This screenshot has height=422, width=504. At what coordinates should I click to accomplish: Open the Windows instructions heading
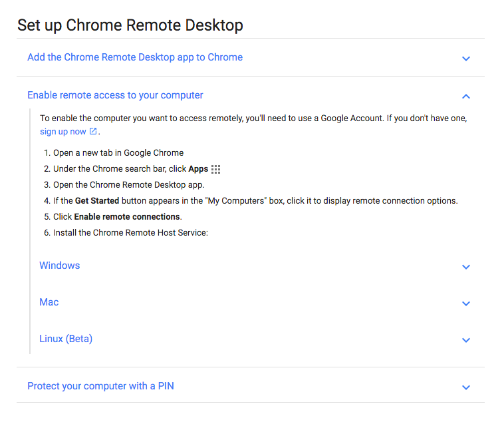60,266
